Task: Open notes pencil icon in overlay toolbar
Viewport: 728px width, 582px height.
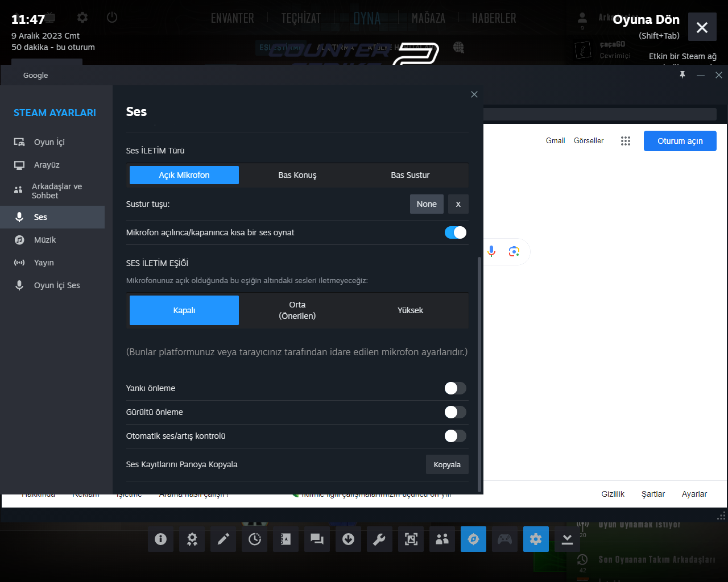Action: [x=224, y=539]
